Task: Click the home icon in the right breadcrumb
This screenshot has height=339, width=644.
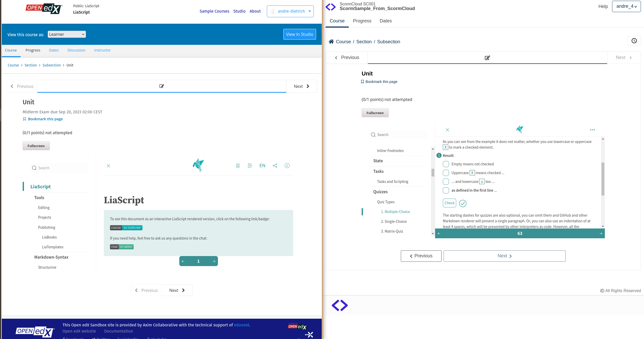Action: click(331, 41)
